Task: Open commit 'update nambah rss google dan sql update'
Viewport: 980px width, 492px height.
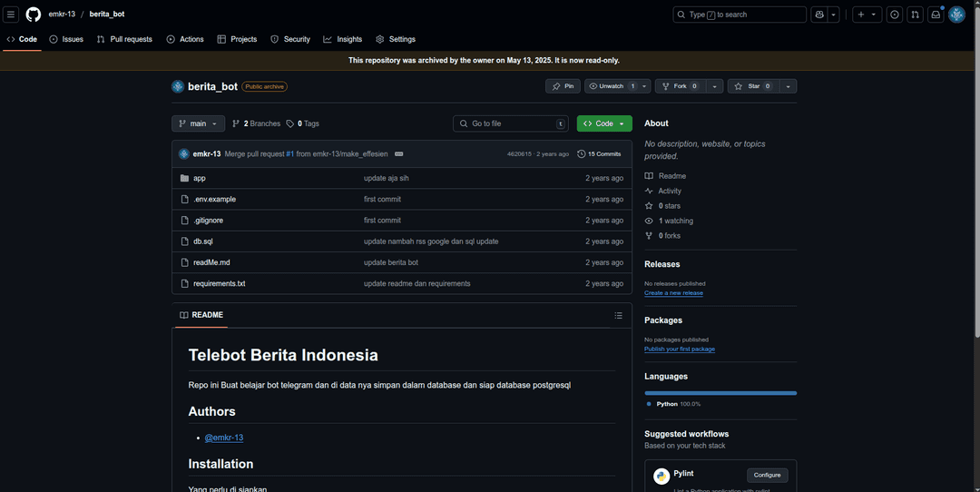Action: point(431,241)
